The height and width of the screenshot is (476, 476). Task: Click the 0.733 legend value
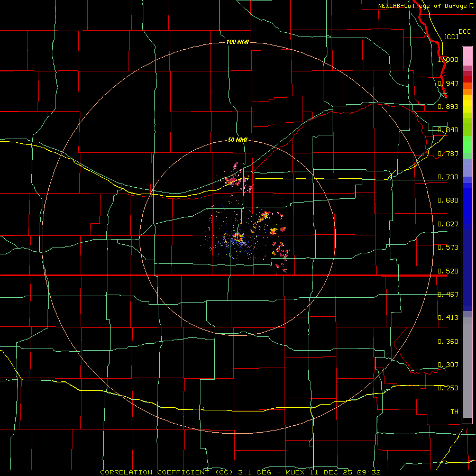(448, 177)
